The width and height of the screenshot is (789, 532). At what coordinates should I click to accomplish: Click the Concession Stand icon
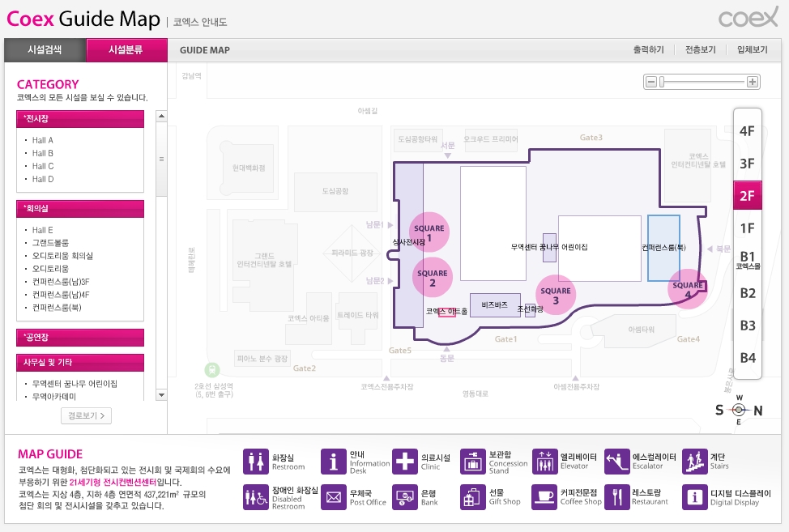(473, 462)
